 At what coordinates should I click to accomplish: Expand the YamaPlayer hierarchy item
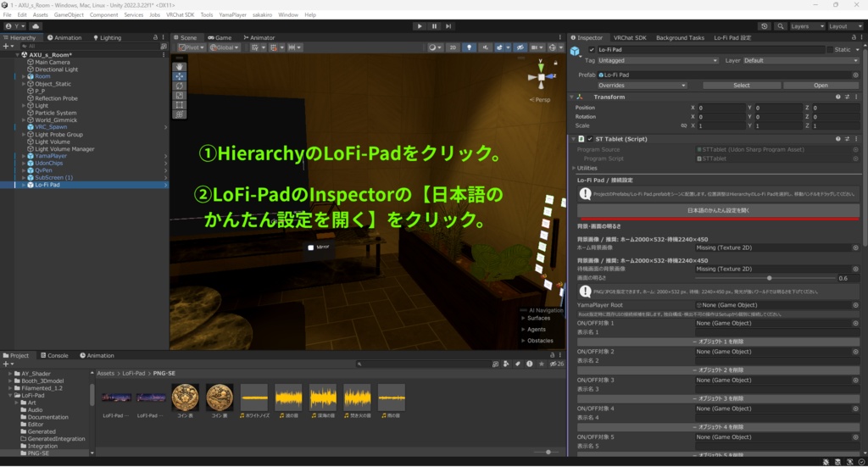click(x=23, y=156)
